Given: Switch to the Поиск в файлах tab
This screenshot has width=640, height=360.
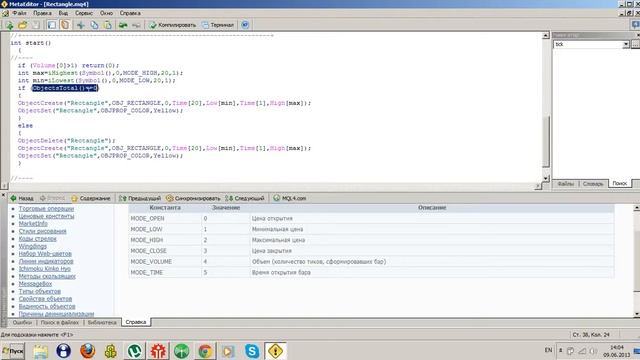Looking at the screenshot, I should [x=60, y=322].
